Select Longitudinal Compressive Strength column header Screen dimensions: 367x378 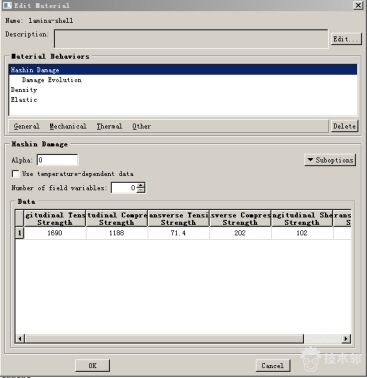117,219
